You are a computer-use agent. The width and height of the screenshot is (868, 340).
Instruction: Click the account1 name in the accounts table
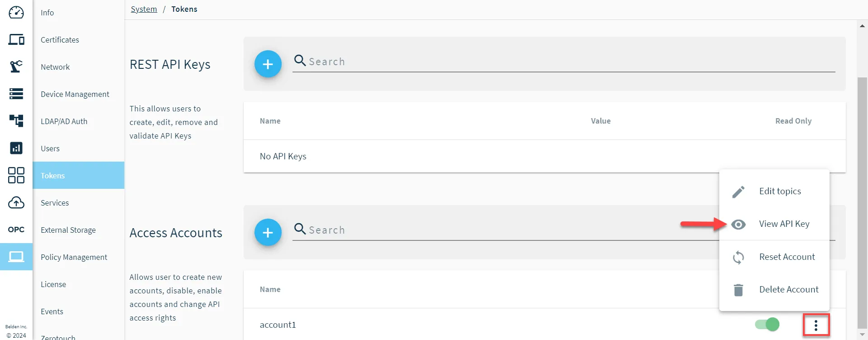coord(278,325)
